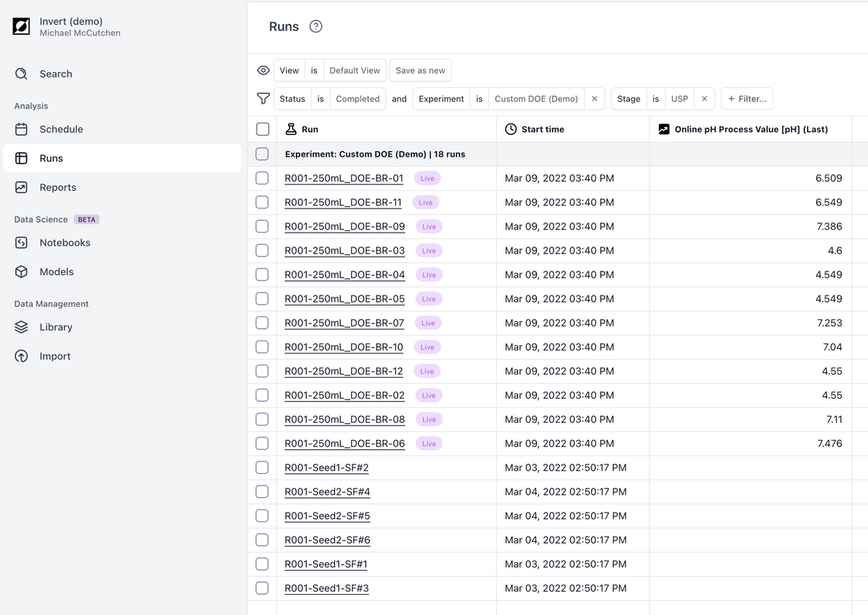868x615 pixels.
Task: Open the Default View dropdown
Action: [354, 71]
